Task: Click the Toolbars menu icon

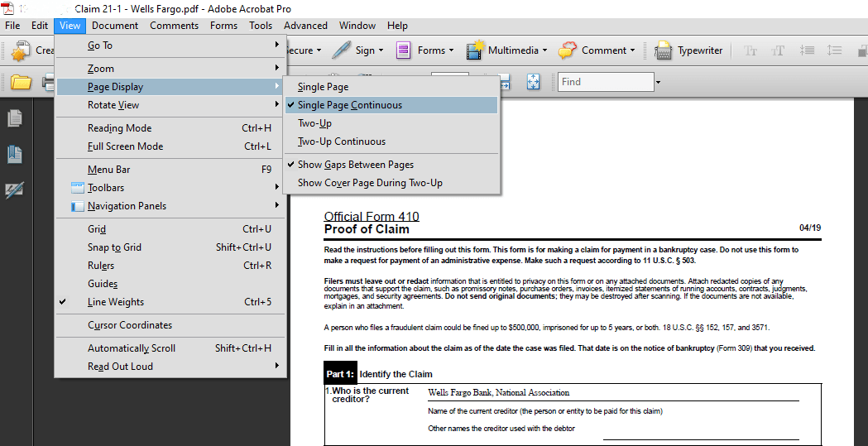Action: coord(78,188)
